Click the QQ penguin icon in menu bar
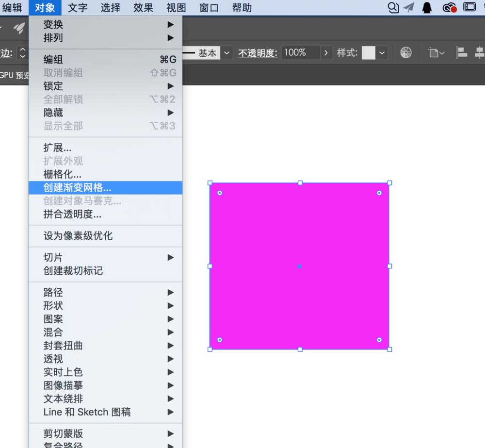This screenshot has width=485, height=448. coord(425,7)
